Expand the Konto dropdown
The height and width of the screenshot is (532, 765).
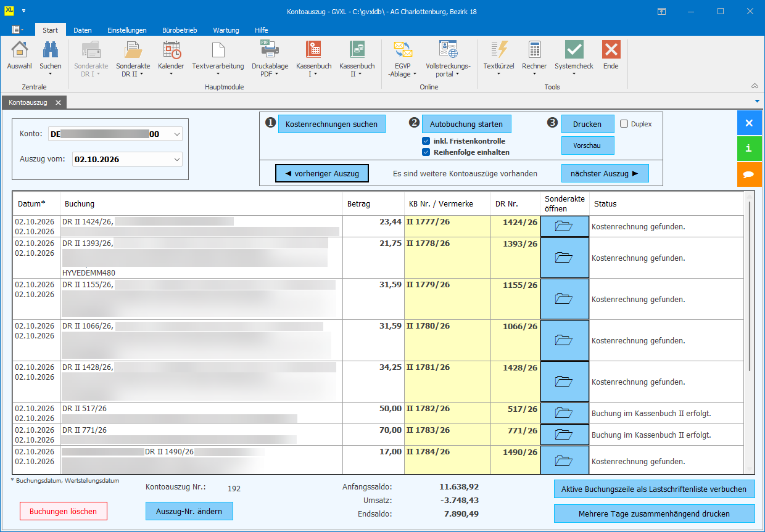177,134
